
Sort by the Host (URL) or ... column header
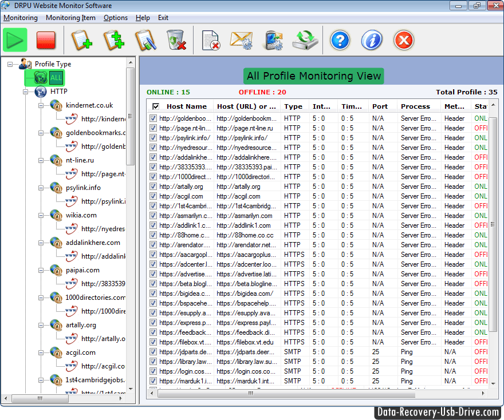(246, 106)
